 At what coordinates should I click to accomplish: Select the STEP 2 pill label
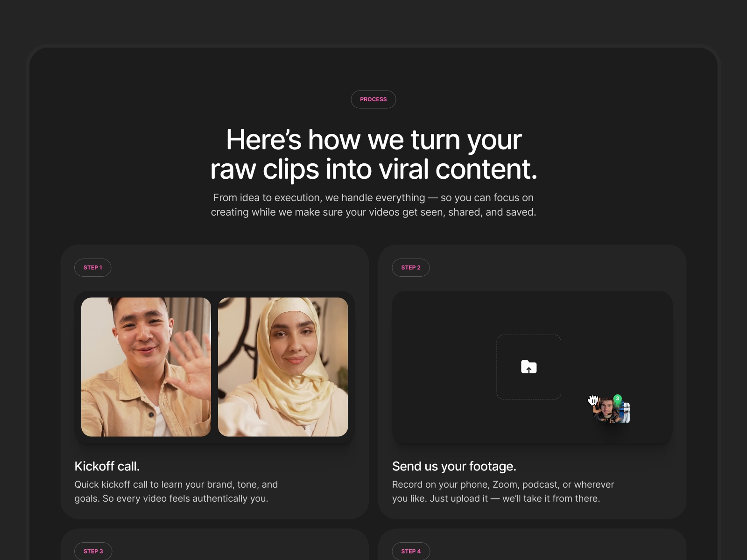[x=411, y=267]
